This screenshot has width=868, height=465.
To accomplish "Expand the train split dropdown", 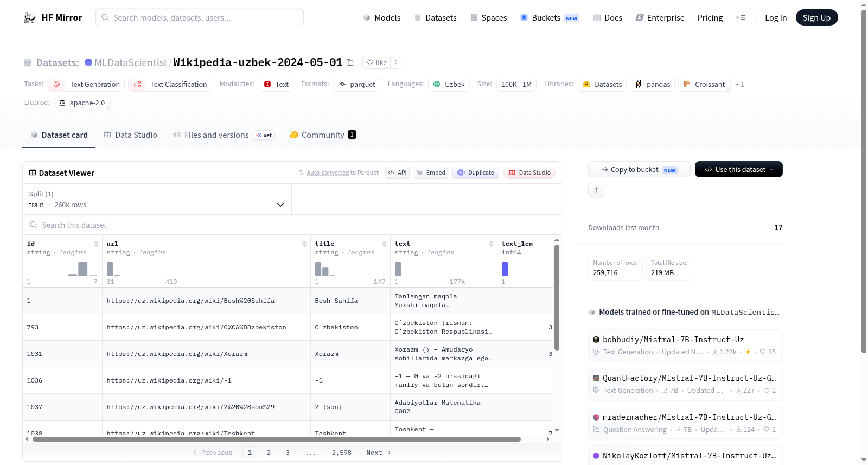I will point(157,199).
